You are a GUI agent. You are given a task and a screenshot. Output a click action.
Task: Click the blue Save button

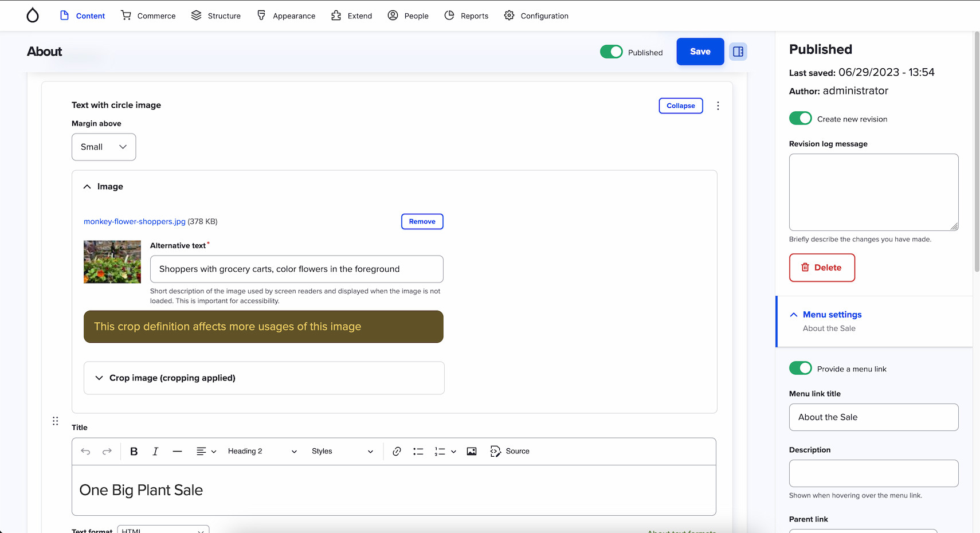[700, 52]
